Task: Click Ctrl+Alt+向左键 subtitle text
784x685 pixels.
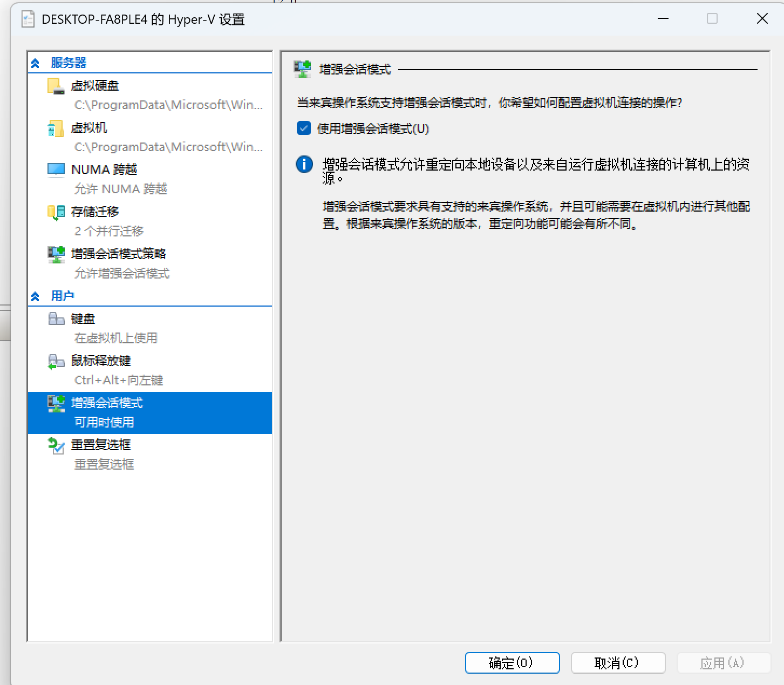Action: click(119, 380)
